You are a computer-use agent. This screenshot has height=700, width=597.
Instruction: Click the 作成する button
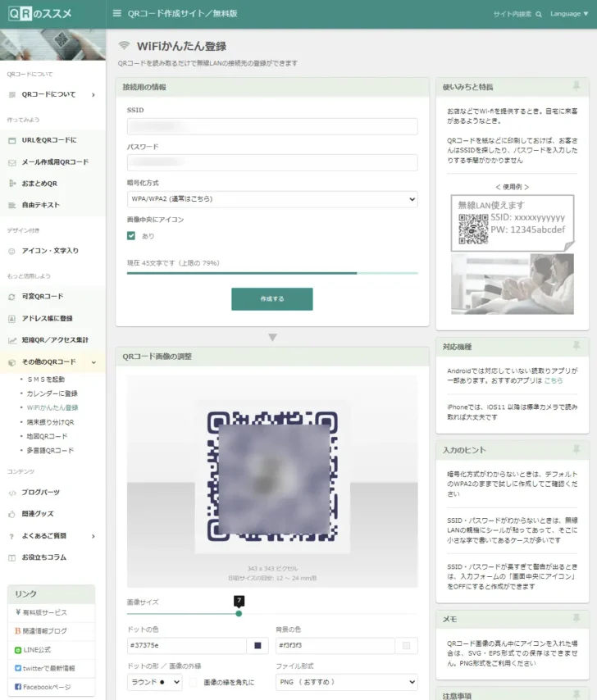(x=272, y=299)
